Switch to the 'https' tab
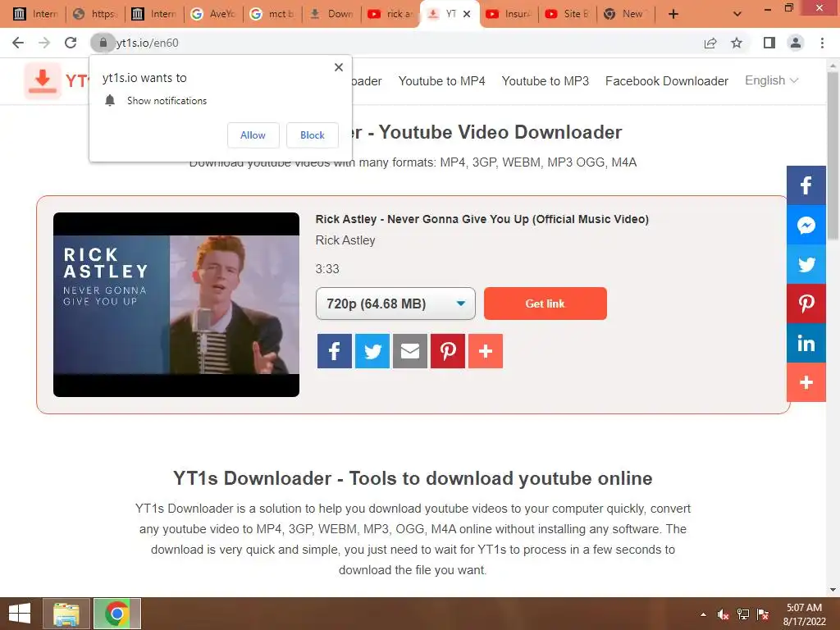 click(95, 14)
